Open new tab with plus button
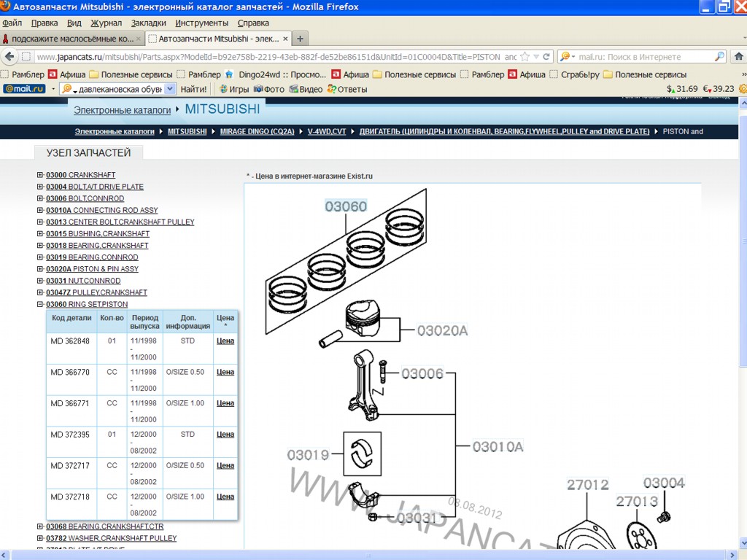The image size is (747, 560). [x=300, y=39]
